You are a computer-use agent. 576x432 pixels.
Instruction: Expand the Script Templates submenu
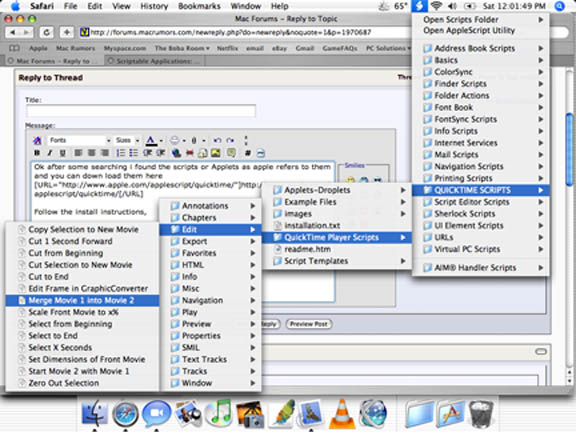(336, 261)
